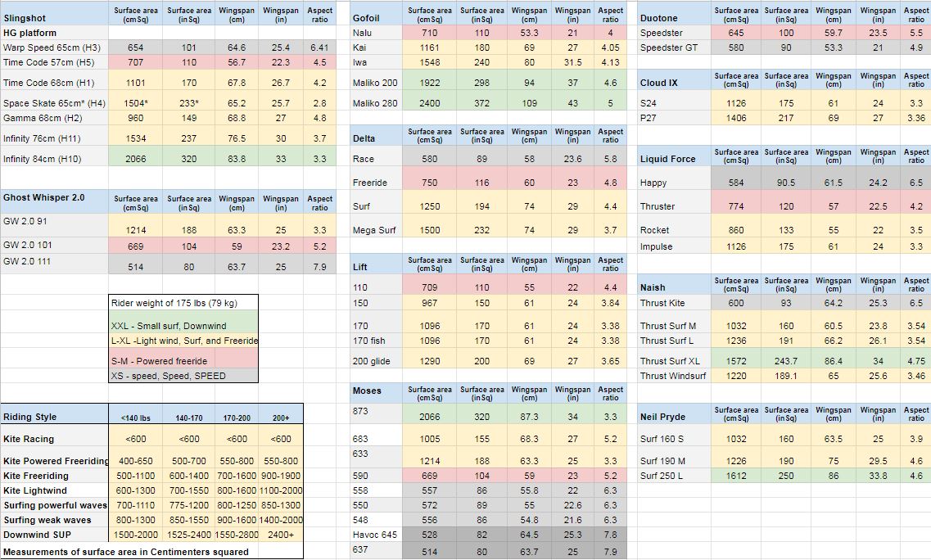Select the 170 fish row label
The width and height of the screenshot is (931, 560).
coord(376,341)
